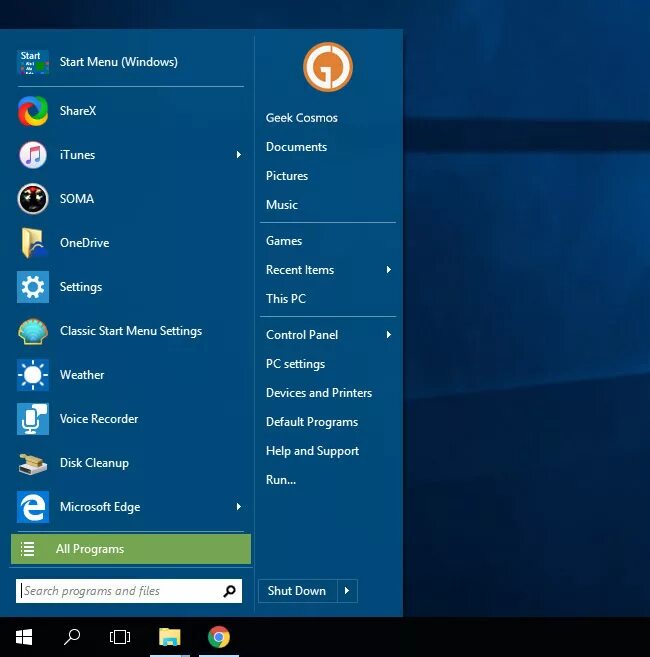This screenshot has width=650, height=657.
Task: Open Google Chrome from the taskbar
Action: (x=219, y=637)
